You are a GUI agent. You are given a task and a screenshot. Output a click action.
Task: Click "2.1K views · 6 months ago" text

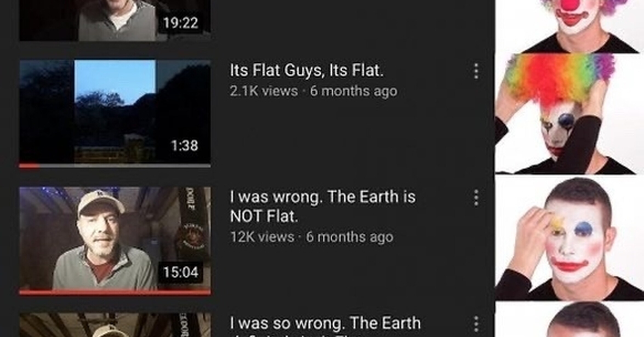314,91
